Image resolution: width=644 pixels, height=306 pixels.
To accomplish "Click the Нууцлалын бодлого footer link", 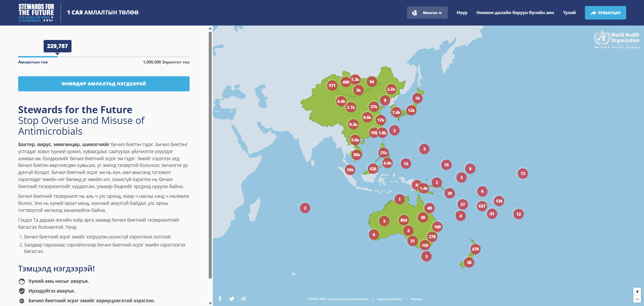I will 389,299.
